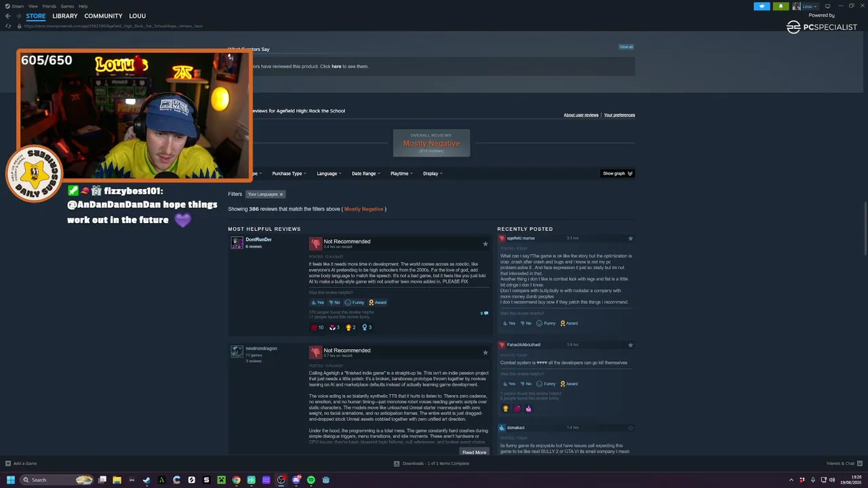The width and height of the screenshot is (868, 488).
Task: Open the Friends menu
Action: click(49, 6)
